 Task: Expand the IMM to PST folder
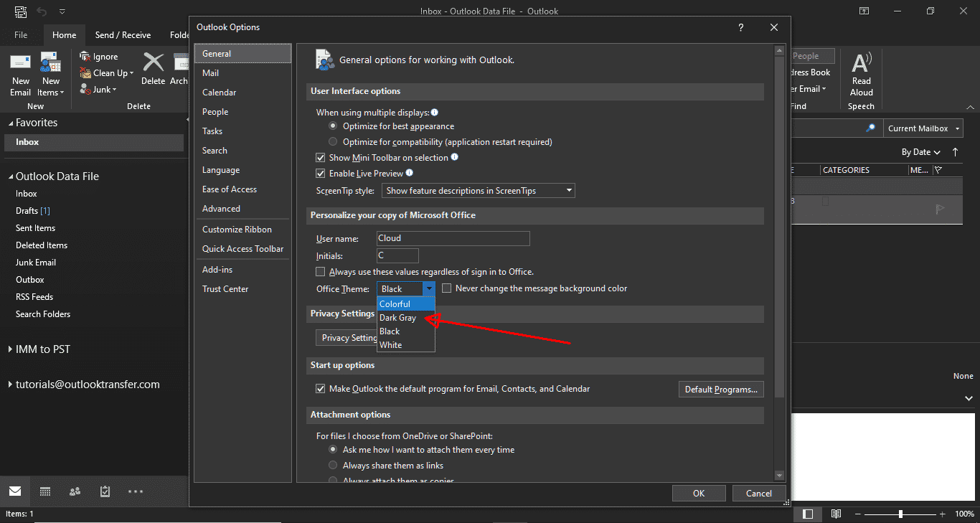point(11,349)
